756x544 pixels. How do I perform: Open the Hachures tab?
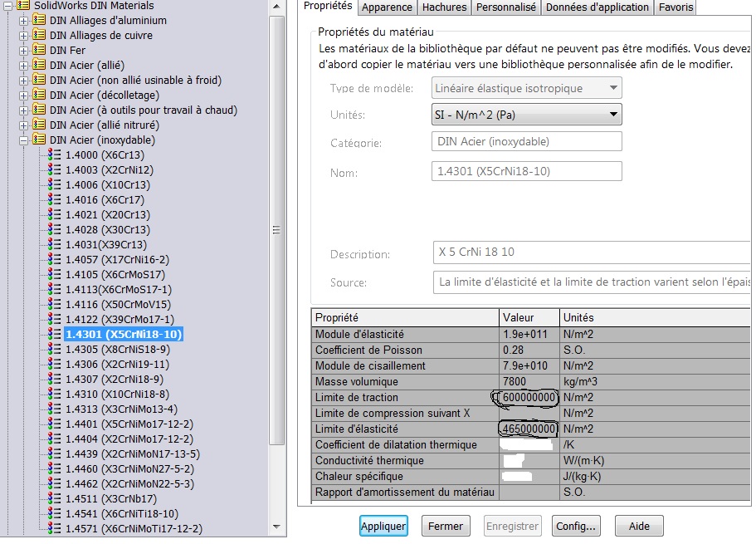coord(444,7)
